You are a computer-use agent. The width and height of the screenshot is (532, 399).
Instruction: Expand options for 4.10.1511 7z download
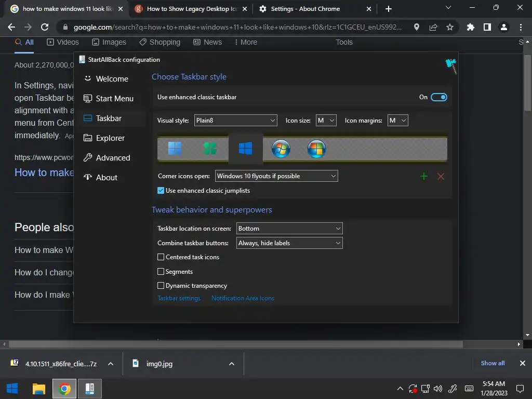point(111,364)
